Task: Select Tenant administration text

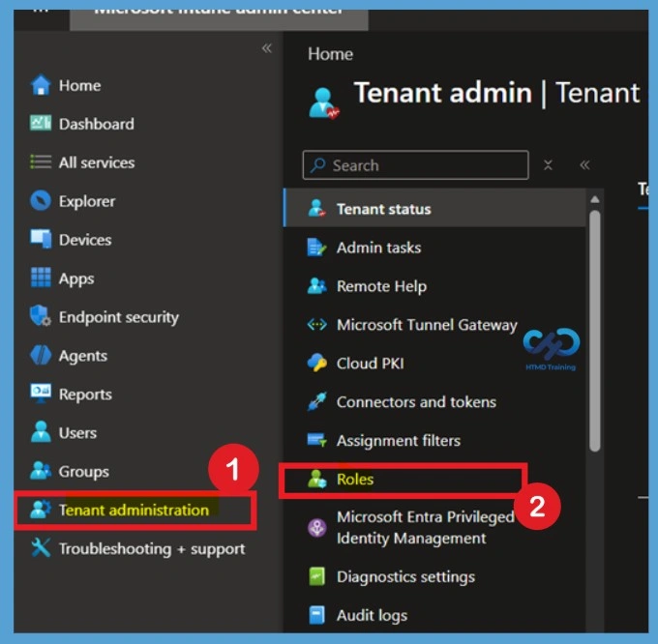Action: click(134, 510)
